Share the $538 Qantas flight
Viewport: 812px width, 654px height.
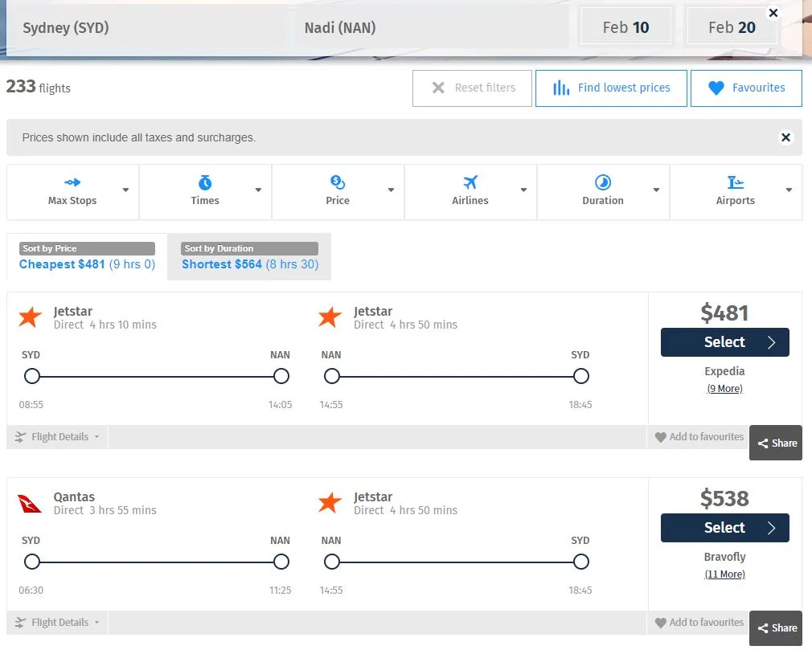pos(776,628)
